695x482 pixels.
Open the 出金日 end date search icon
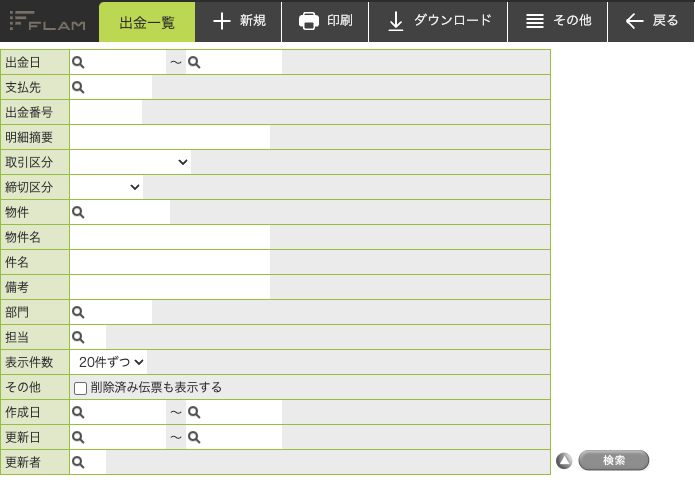(x=194, y=63)
